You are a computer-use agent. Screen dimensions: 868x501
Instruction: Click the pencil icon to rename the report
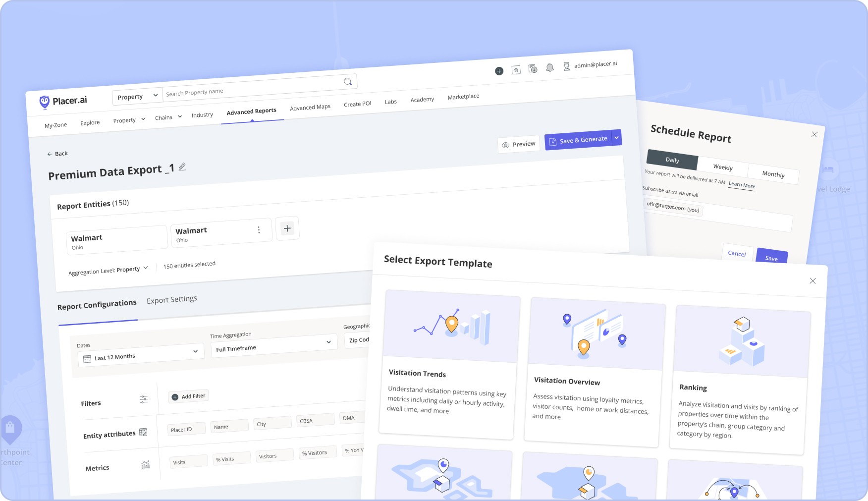coord(182,167)
